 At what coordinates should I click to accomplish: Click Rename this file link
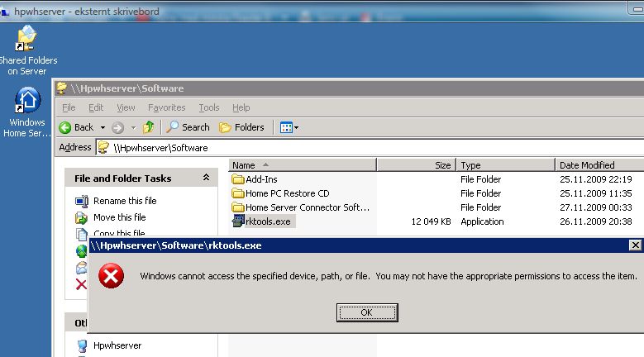click(125, 201)
